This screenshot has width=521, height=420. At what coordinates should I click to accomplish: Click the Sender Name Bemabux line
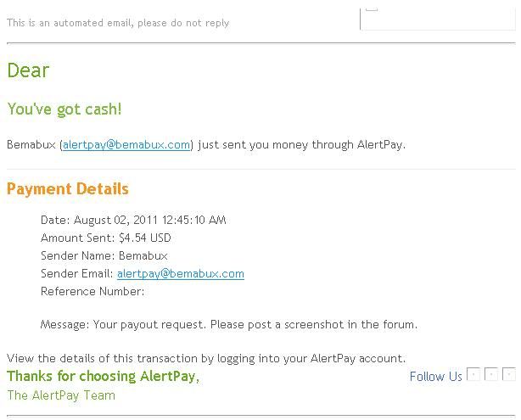tap(104, 256)
